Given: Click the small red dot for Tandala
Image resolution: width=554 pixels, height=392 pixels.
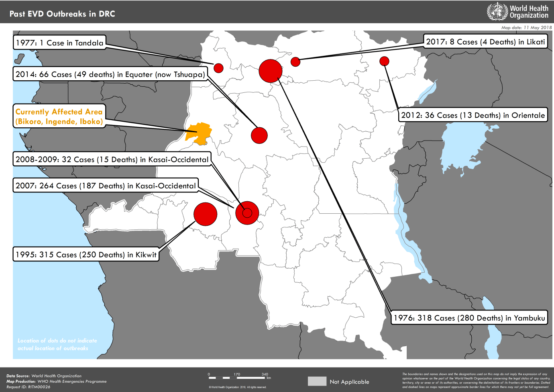Looking at the screenshot, I should point(218,68).
